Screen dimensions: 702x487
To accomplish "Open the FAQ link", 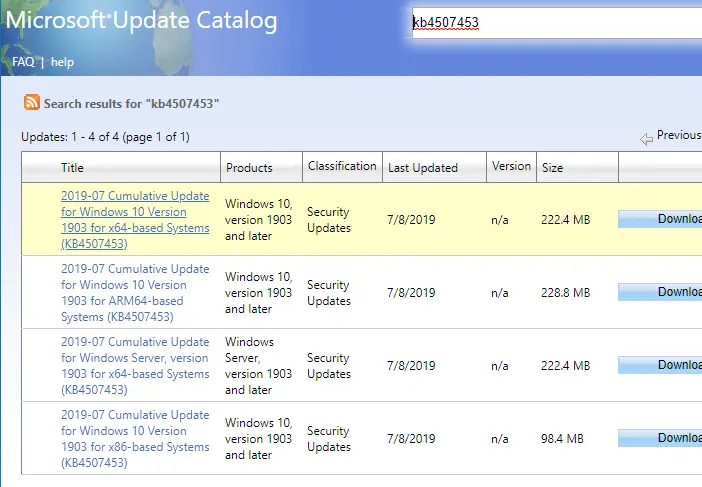I will (x=23, y=62).
